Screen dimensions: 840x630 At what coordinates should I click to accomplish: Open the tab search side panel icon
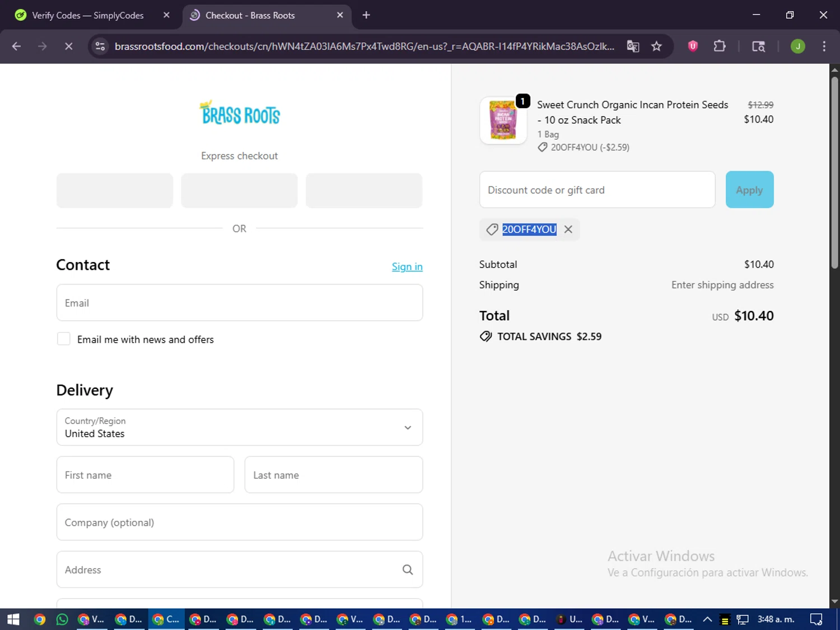pos(758,46)
